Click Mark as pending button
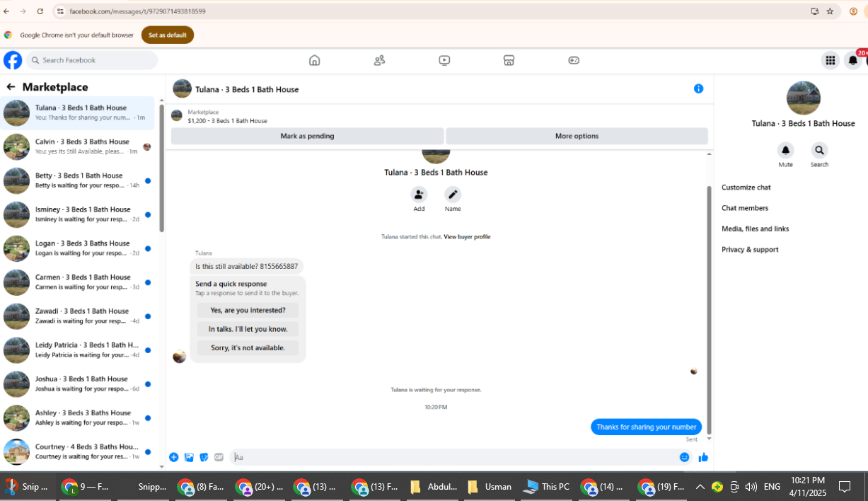 click(307, 136)
